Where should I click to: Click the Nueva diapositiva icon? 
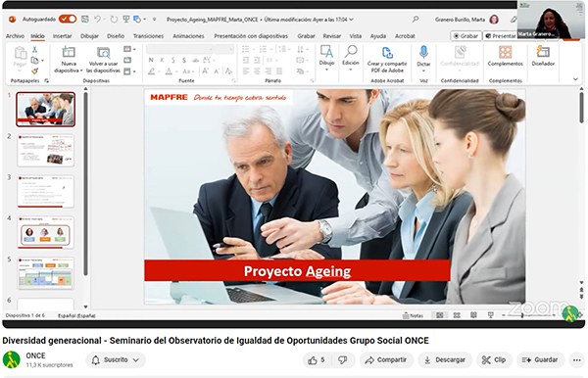[x=69, y=52]
